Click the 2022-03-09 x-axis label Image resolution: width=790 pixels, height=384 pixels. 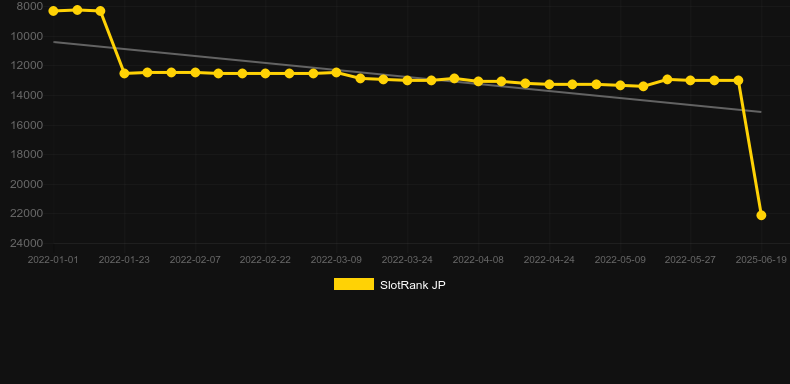[x=336, y=260]
